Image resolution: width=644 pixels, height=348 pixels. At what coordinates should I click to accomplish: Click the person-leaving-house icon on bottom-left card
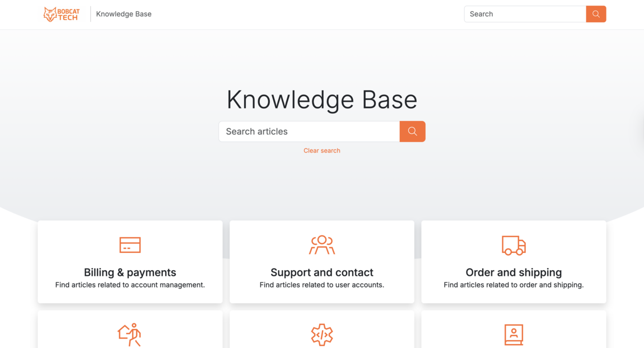(130, 335)
